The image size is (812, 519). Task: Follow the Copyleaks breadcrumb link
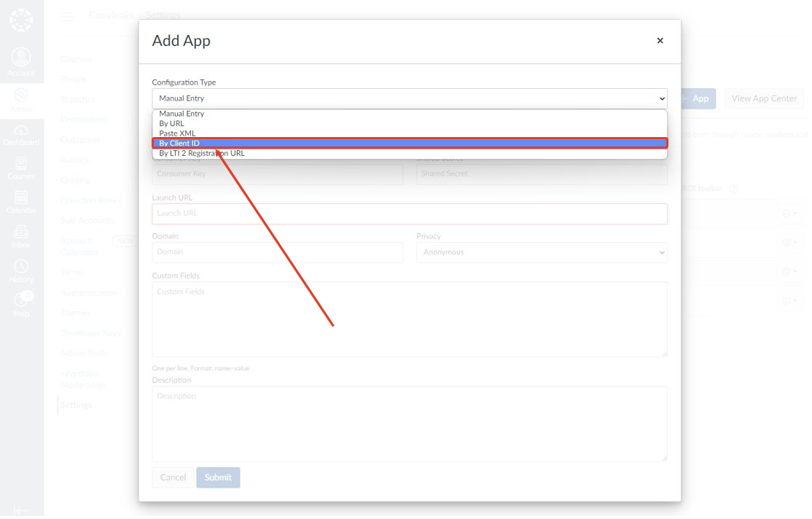pos(111,15)
